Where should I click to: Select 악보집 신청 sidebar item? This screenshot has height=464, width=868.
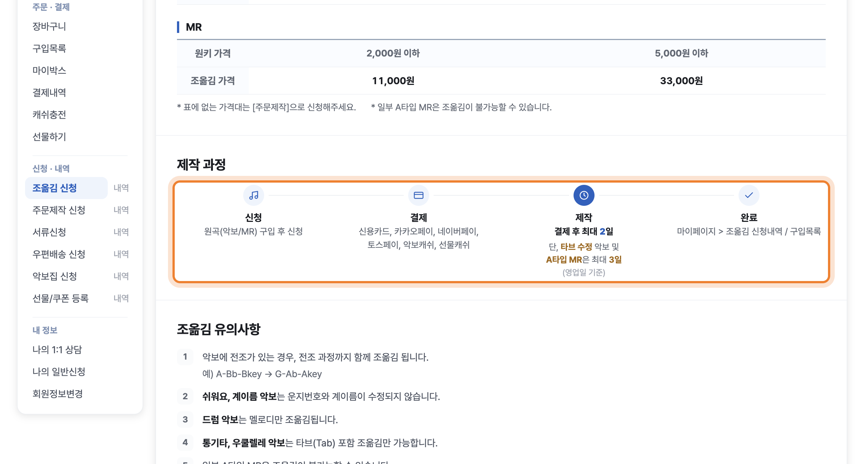click(55, 276)
